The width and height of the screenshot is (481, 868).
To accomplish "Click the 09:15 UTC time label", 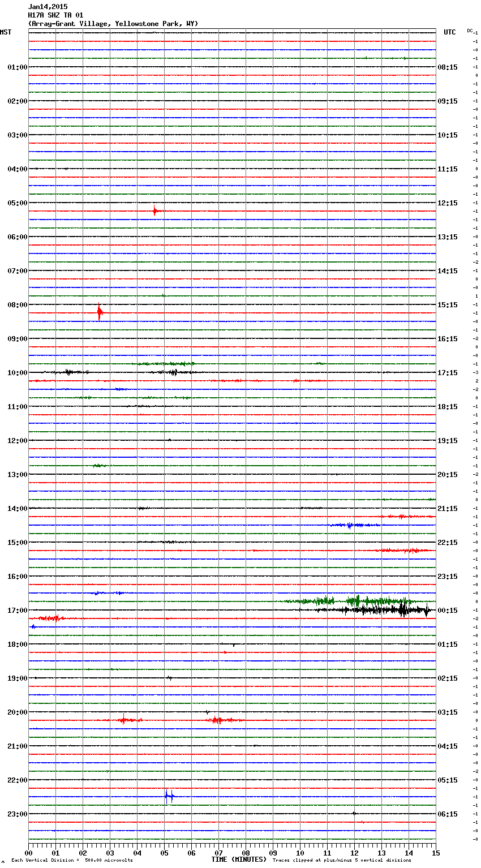I will pyautogui.click(x=448, y=101).
